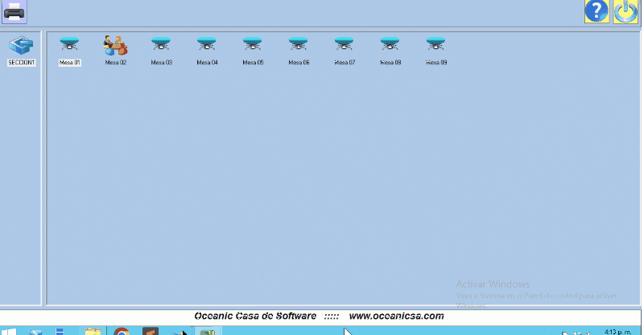Click the Mesa 05 table icon

click(253, 44)
